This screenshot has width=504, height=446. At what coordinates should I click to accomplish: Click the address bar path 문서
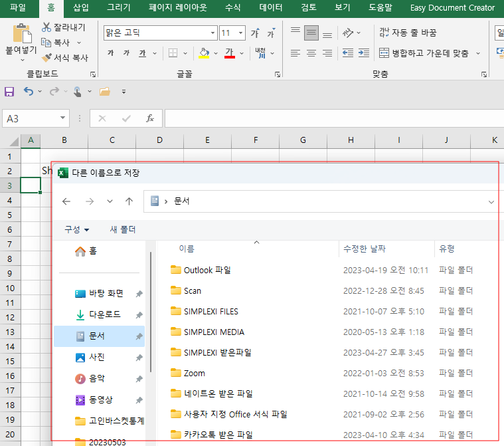click(x=181, y=201)
